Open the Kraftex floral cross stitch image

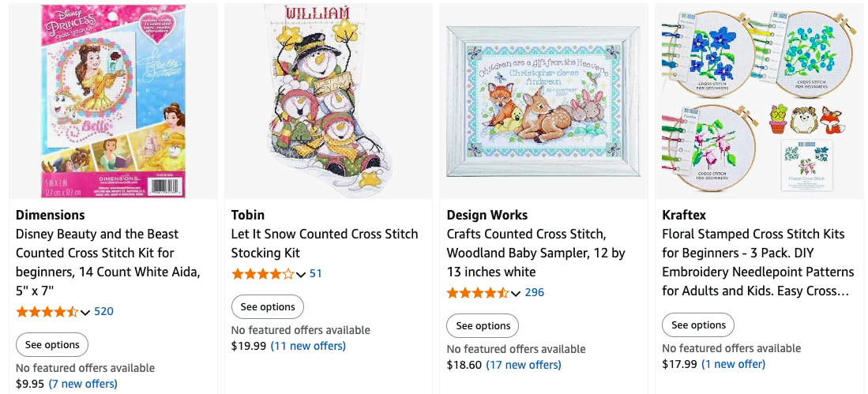758,101
